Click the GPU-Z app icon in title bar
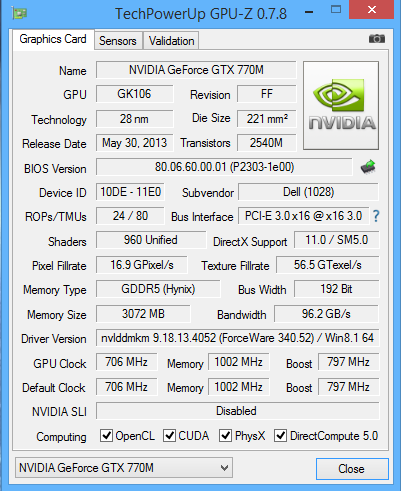 (19, 13)
